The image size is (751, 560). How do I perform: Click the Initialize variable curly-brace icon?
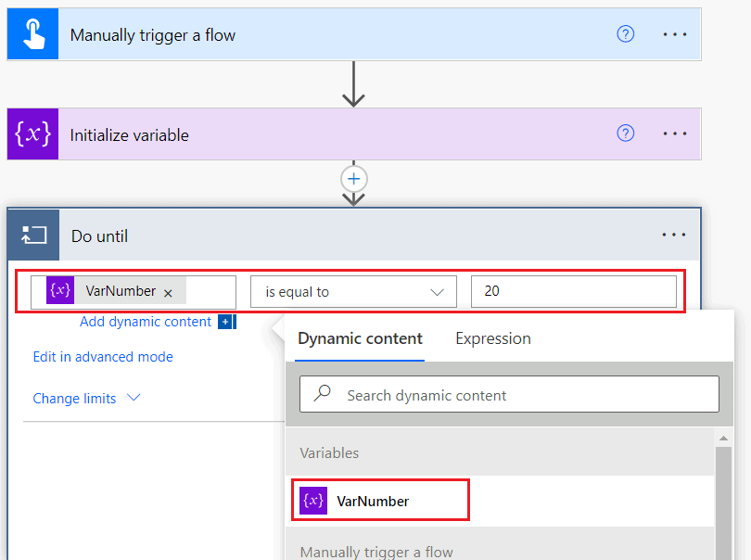click(32, 134)
